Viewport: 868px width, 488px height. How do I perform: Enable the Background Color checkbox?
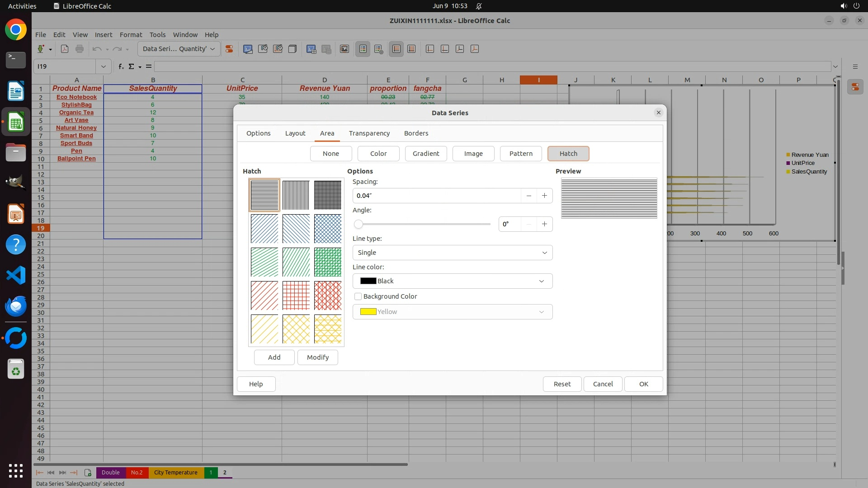pyautogui.click(x=358, y=296)
